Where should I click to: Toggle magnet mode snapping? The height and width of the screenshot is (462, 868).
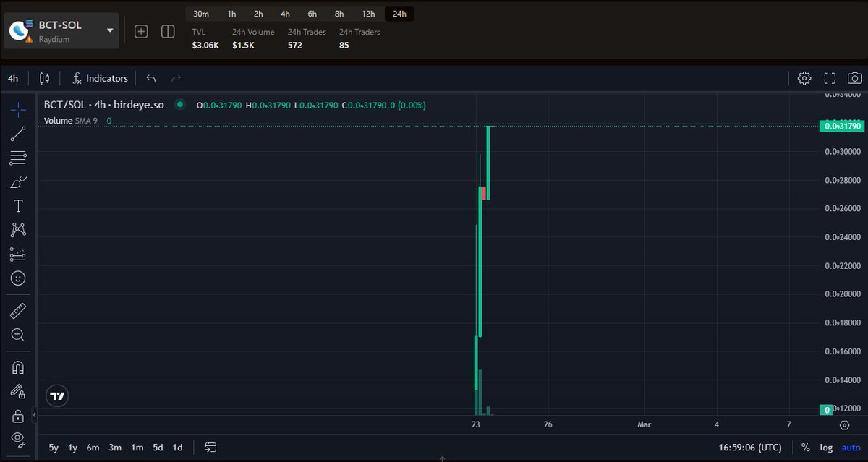[18, 367]
